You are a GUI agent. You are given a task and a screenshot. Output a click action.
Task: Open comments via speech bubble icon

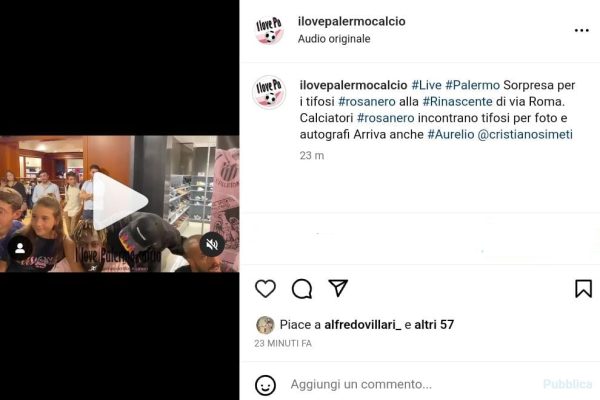point(302,289)
